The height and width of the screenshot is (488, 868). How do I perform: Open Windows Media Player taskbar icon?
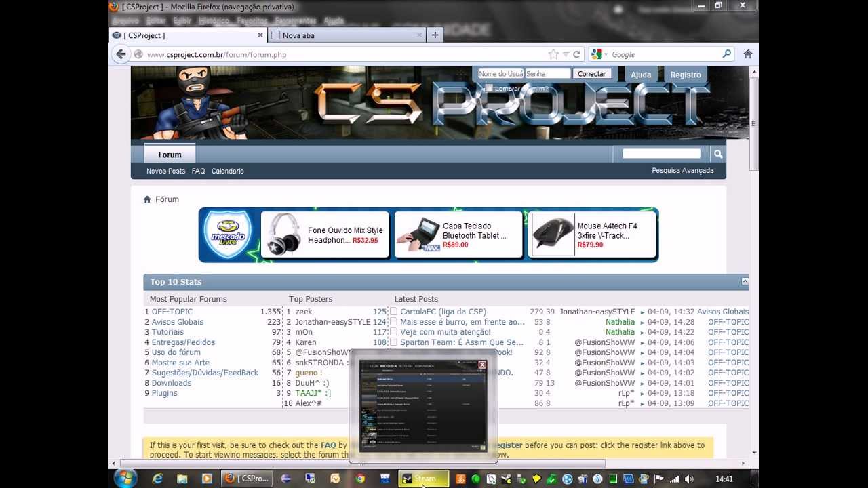click(x=207, y=479)
